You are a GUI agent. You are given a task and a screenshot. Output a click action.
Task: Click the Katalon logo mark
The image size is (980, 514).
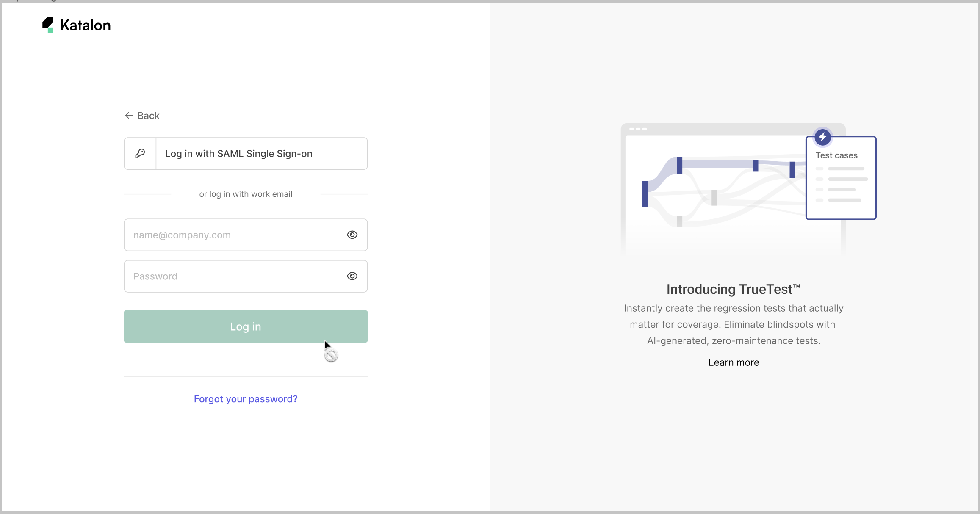[x=48, y=25]
